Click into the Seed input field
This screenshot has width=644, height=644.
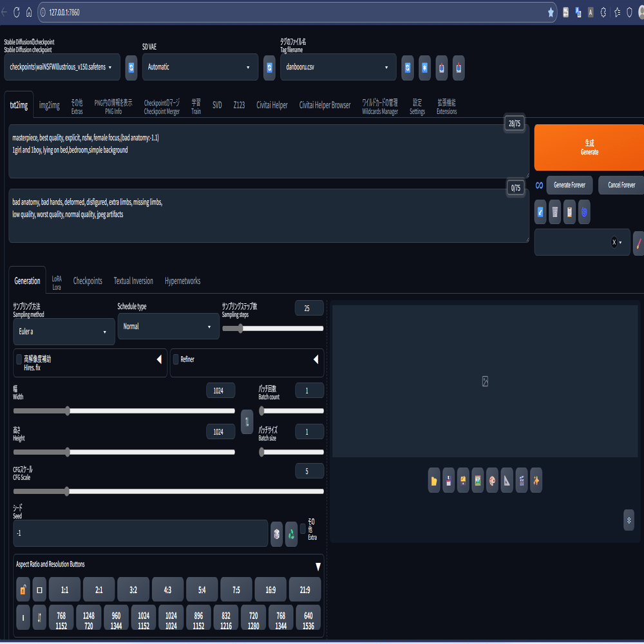(140, 533)
